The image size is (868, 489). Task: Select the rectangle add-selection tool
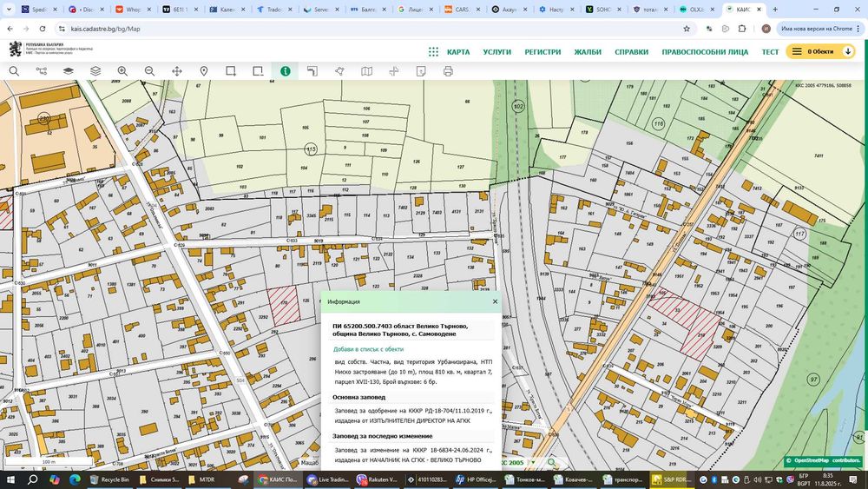[232, 71]
